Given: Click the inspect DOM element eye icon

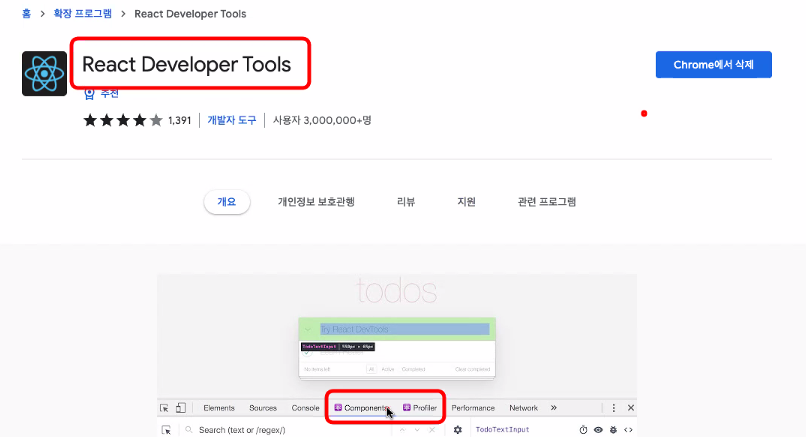Looking at the screenshot, I should pos(598,430).
